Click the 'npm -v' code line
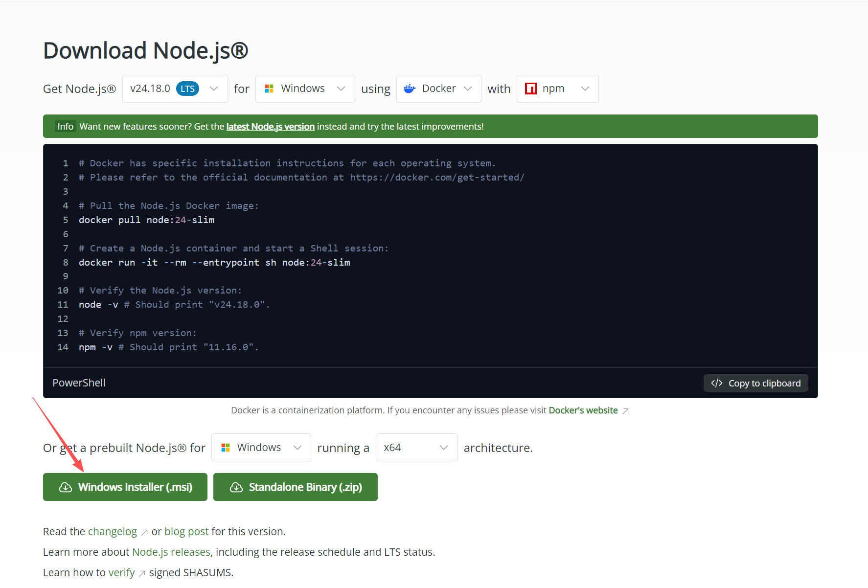Image resolution: width=868 pixels, height=588 pixels. pos(168,347)
